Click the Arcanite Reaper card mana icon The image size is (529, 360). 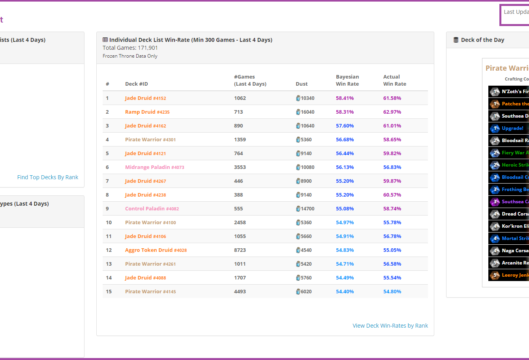coord(495,263)
